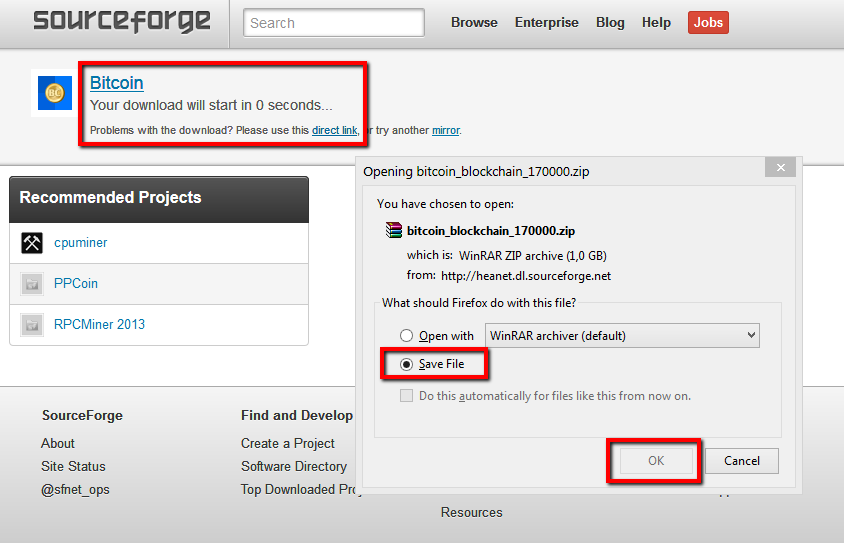The height and width of the screenshot is (543, 844).
Task: Go to the Blog page
Action: click(610, 22)
